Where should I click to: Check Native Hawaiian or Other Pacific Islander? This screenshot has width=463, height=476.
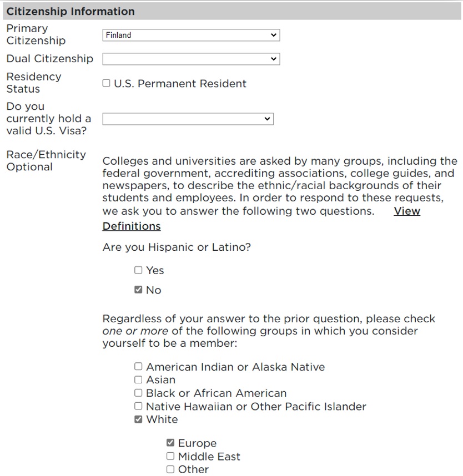(138, 406)
